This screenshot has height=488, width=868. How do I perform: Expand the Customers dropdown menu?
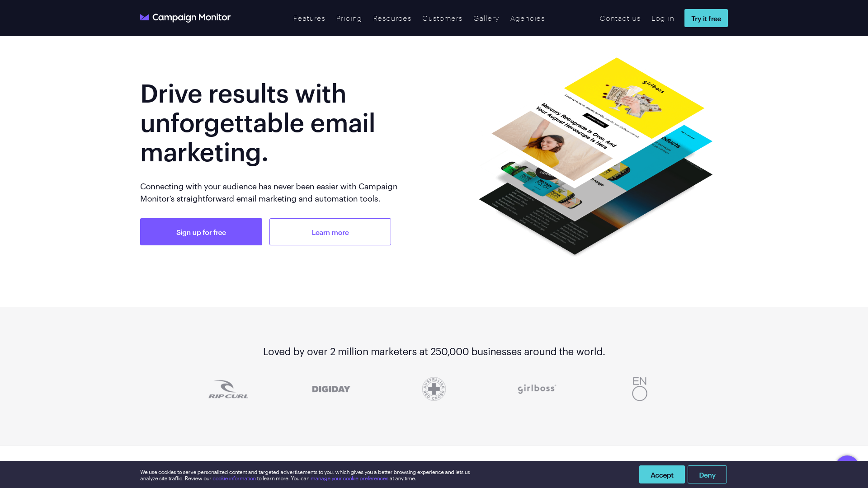pyautogui.click(x=442, y=18)
